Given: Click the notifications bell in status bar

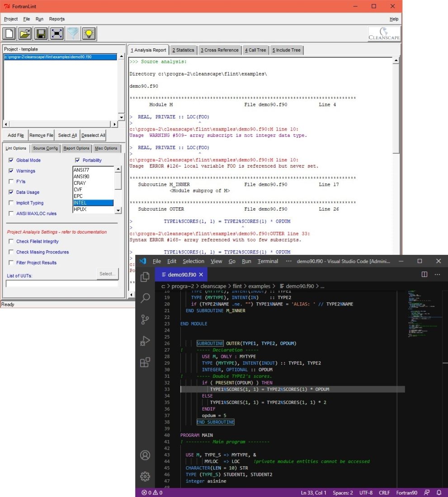Looking at the screenshot, I should coord(439,492).
